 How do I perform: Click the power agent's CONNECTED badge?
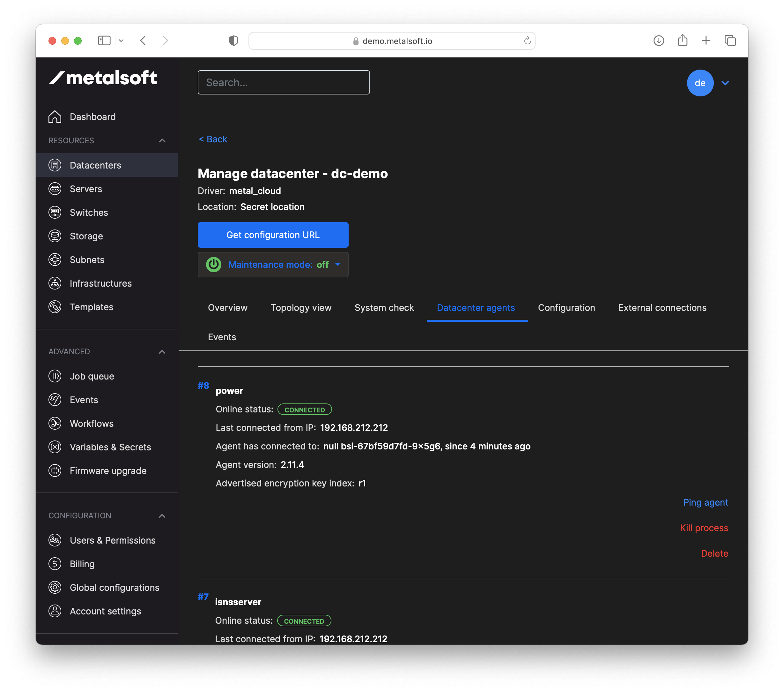(304, 409)
